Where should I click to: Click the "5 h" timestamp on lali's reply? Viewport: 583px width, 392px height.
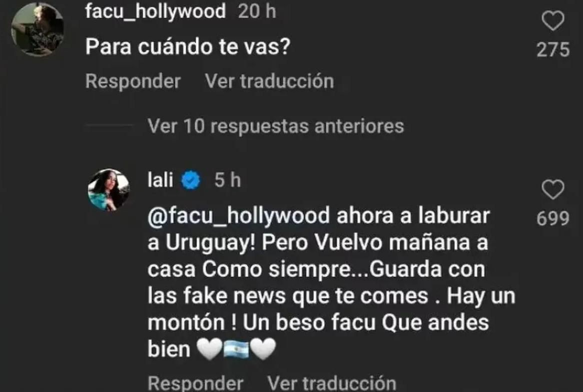[227, 180]
